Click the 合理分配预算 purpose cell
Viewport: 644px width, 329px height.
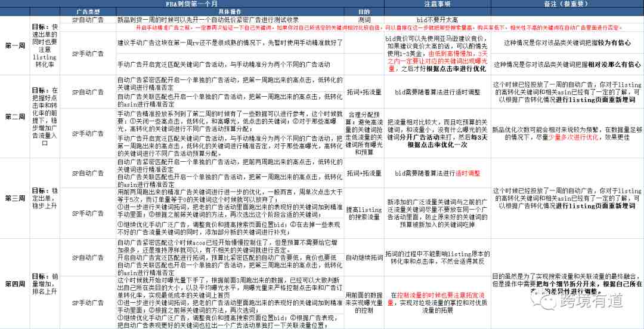[x=364, y=133]
